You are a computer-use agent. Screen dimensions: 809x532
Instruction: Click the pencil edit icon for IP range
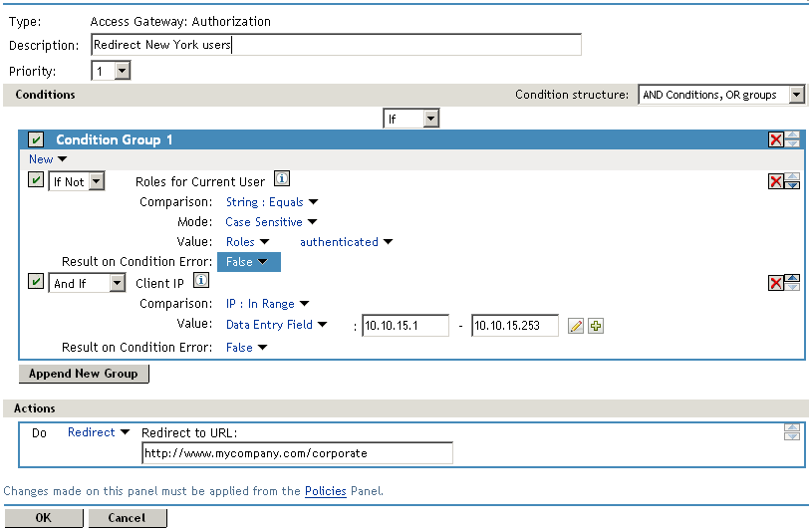click(x=575, y=326)
